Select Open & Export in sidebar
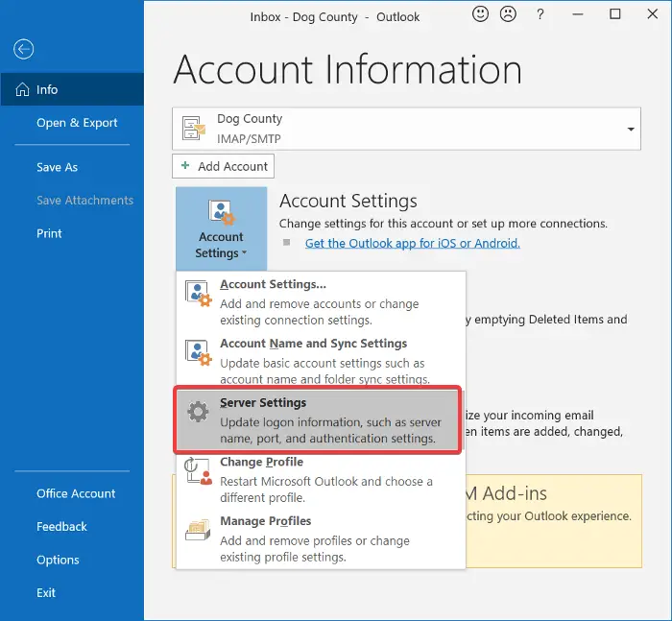The image size is (672, 621). (77, 123)
